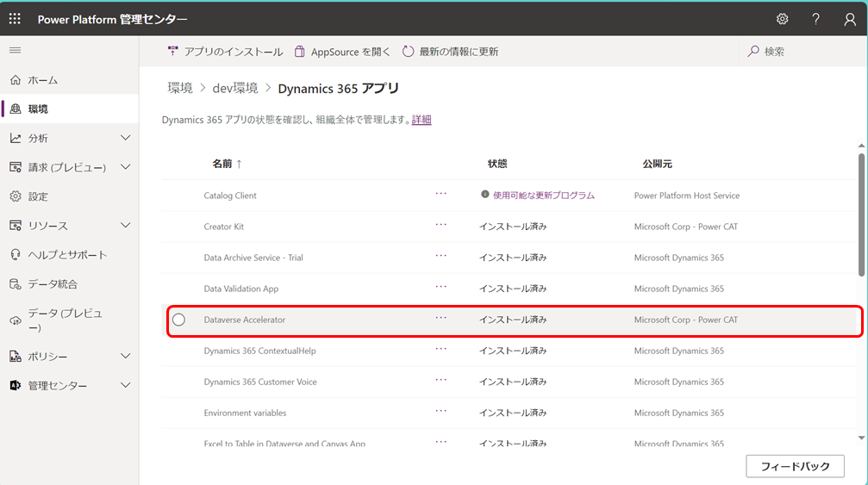Open the settings gear icon
Screen dimensions: 868x485
point(782,19)
